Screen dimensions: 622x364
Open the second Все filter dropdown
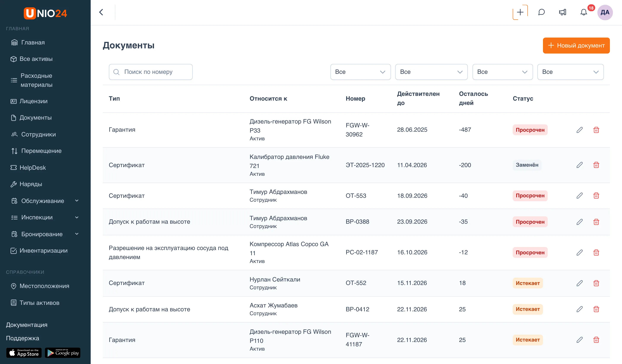click(x=431, y=72)
